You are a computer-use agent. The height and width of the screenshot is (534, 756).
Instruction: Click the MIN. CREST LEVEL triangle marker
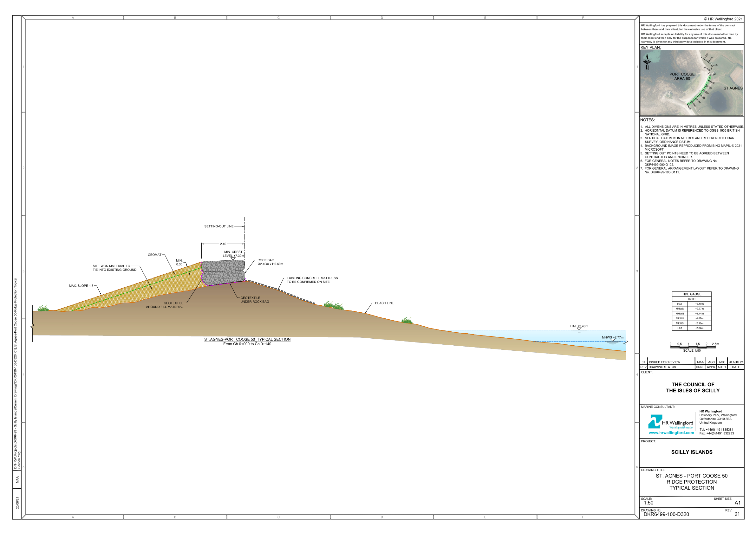click(233, 259)
